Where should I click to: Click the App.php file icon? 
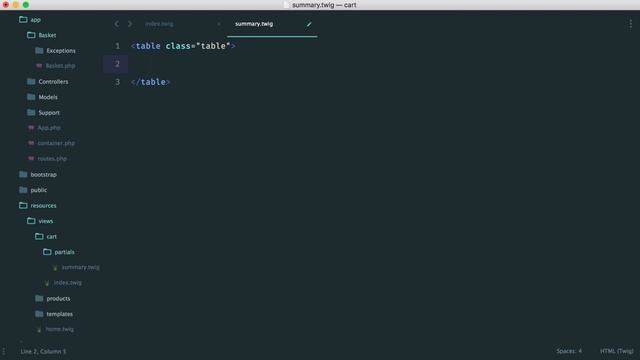31,128
